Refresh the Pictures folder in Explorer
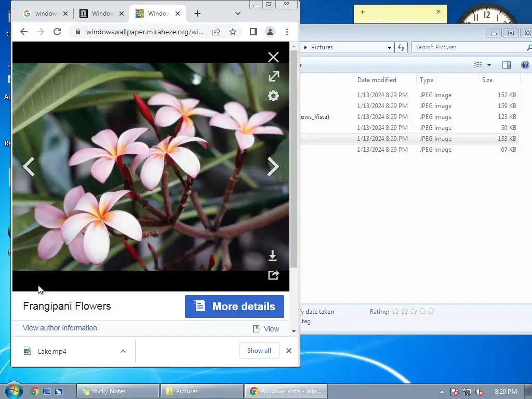Viewport: 532px width, 399px height. [401, 47]
